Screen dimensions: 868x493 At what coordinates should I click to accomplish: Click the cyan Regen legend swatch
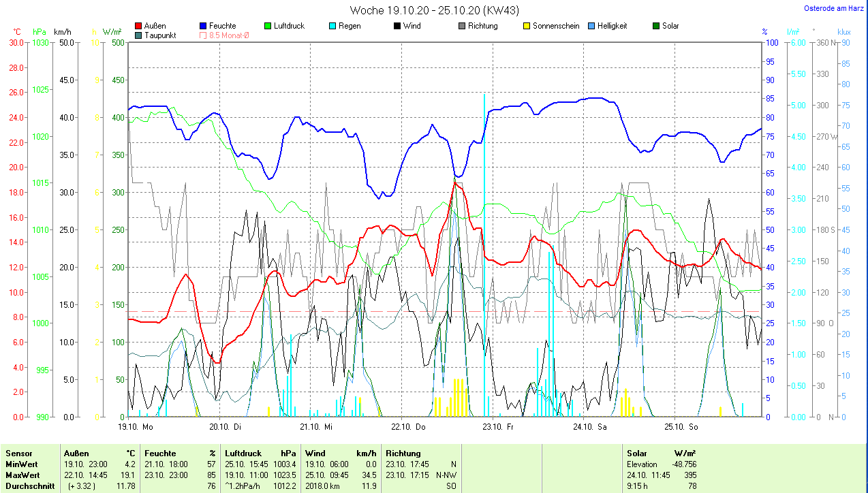coord(333,26)
